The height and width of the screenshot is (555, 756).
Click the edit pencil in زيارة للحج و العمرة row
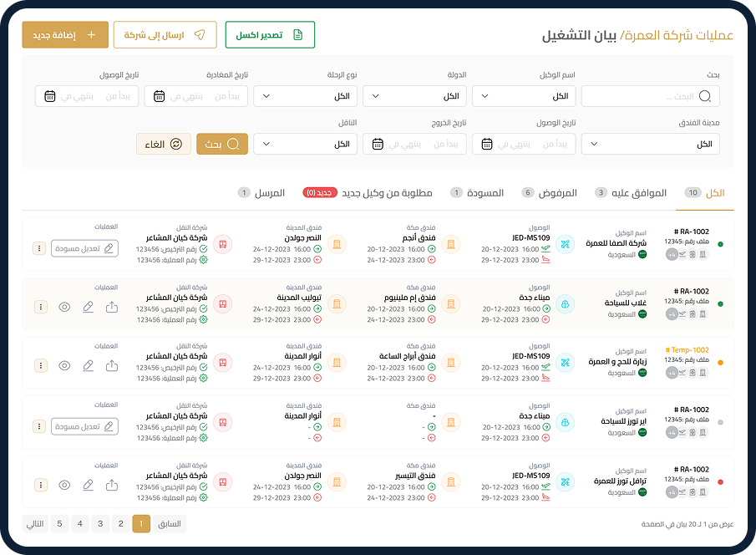89,366
